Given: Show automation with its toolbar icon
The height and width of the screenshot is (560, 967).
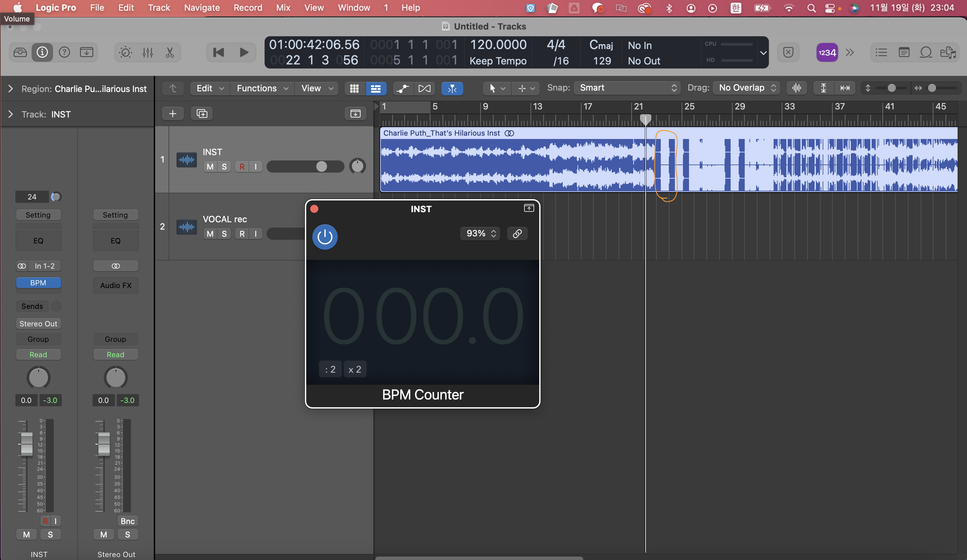Looking at the screenshot, I should point(403,88).
